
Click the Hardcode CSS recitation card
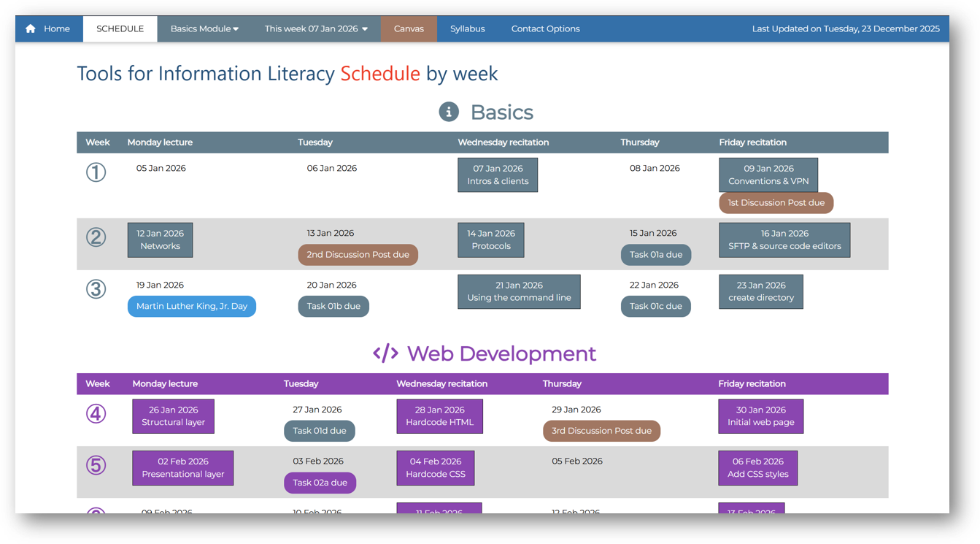[436, 468]
